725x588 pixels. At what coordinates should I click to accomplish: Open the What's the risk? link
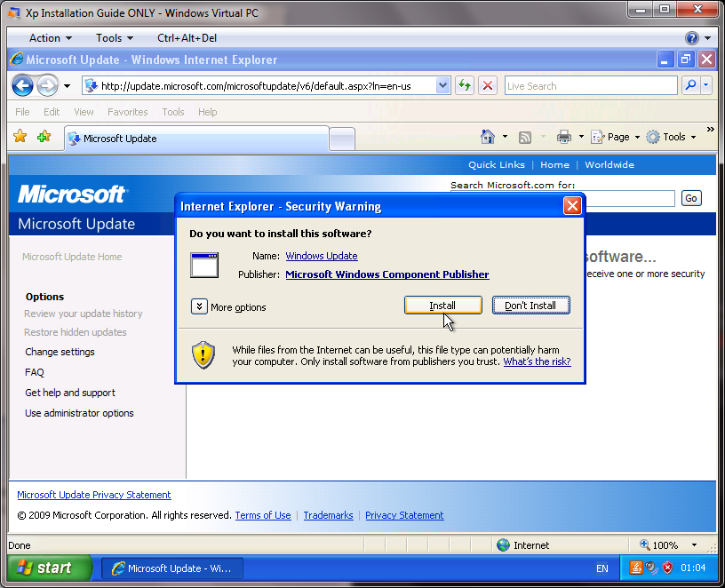[x=537, y=362]
